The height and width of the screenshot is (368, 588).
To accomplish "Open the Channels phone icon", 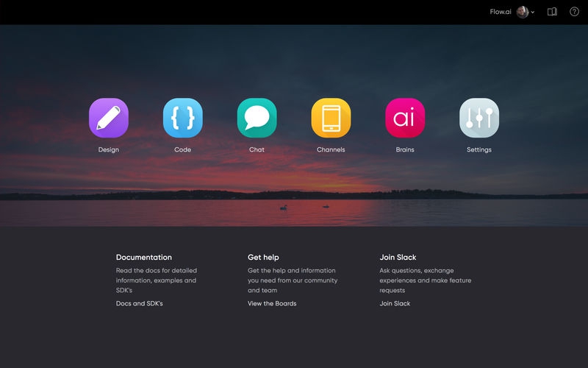I will point(331,118).
